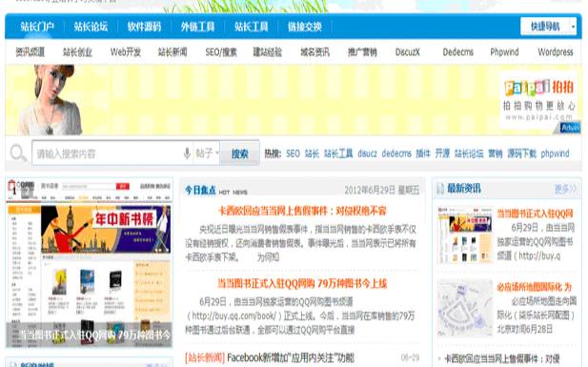The image size is (588, 367).
Task: Open 当当图书 thumbnail in 最新资讯
Action: pyautogui.click(x=465, y=234)
